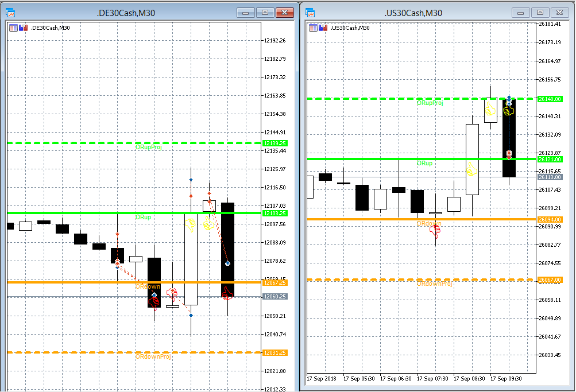Select the red thumbs marker on the last DE30 candle
The height and width of the screenshot is (392, 576).
tap(227, 293)
